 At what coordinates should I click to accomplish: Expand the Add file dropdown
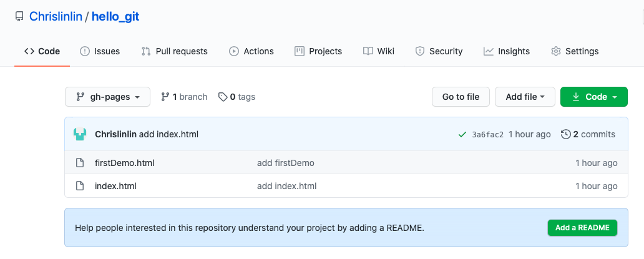pyautogui.click(x=525, y=97)
